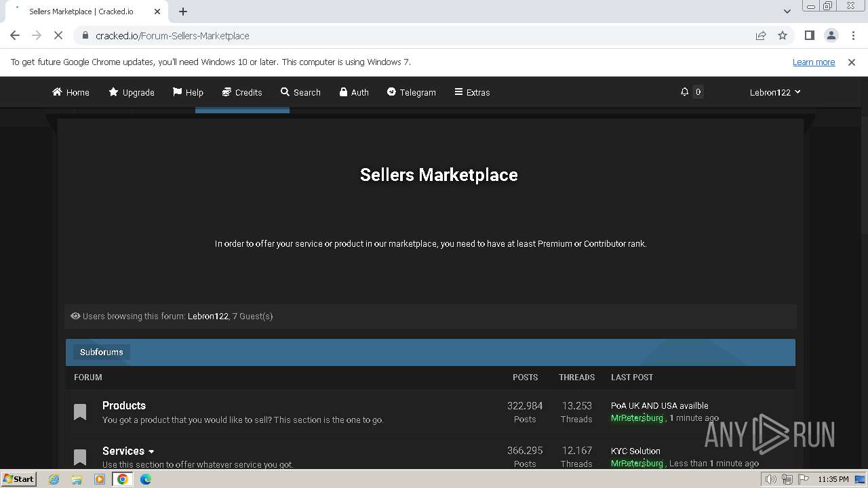
Task: Expand the Services subforum arrow
Action: pos(151,451)
